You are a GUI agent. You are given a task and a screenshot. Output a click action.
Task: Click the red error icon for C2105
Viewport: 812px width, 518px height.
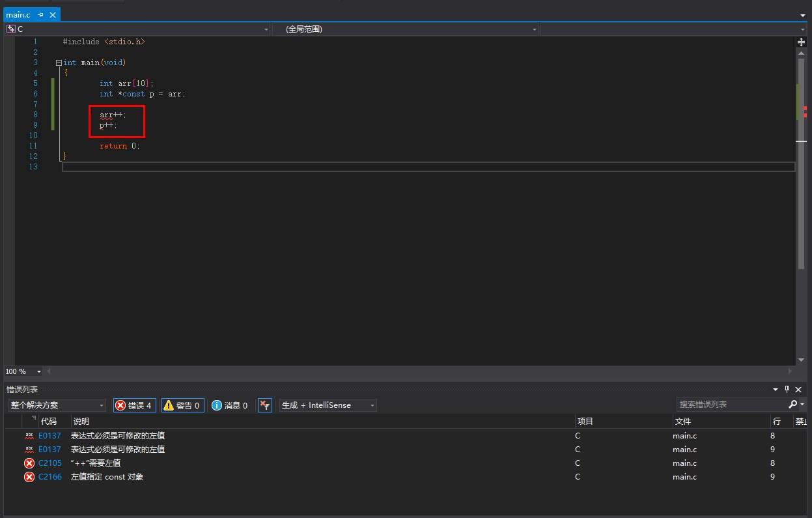29,463
